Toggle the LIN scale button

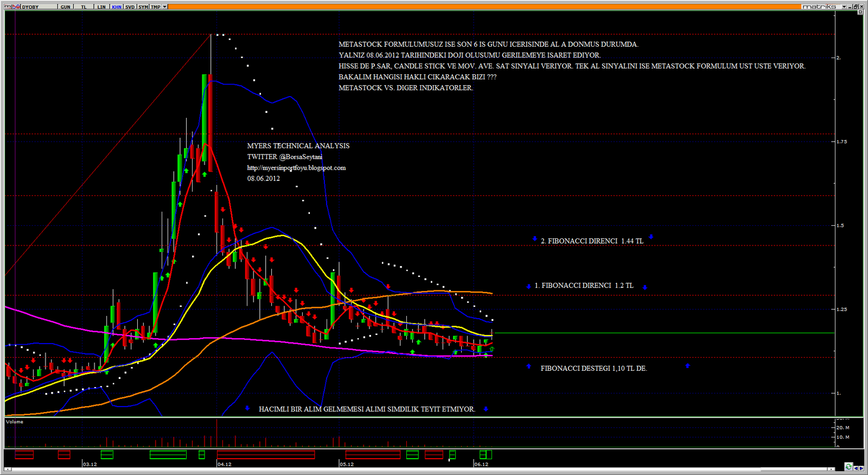point(102,7)
